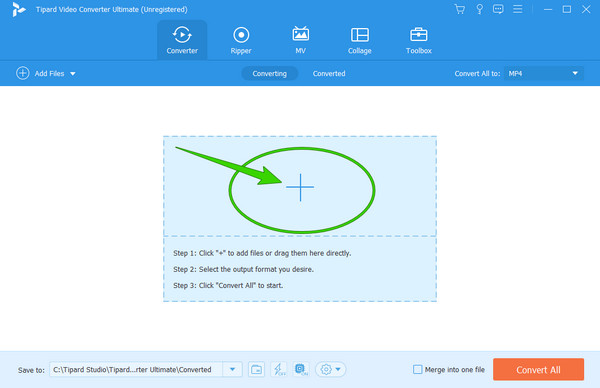Select the Converted sub-tab

pos(329,73)
